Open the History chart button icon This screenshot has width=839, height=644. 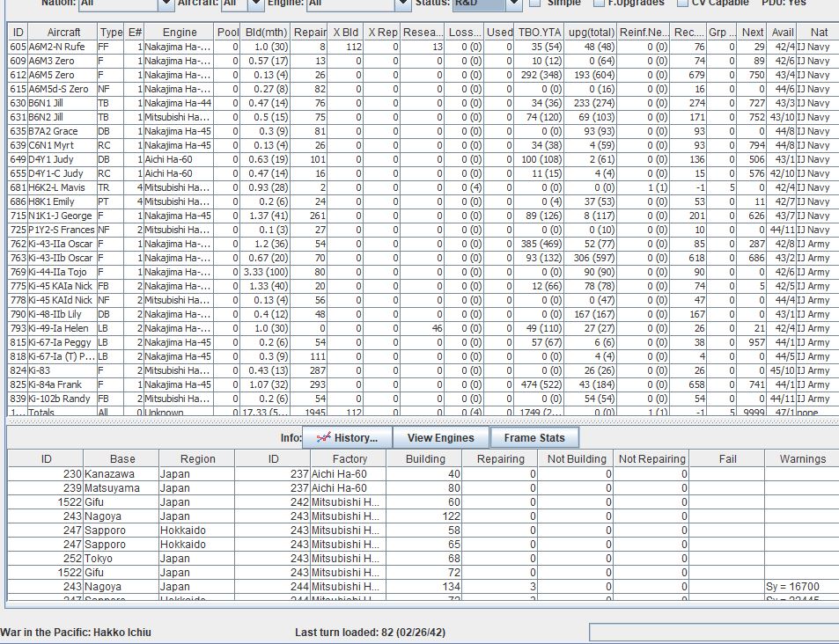point(323,437)
